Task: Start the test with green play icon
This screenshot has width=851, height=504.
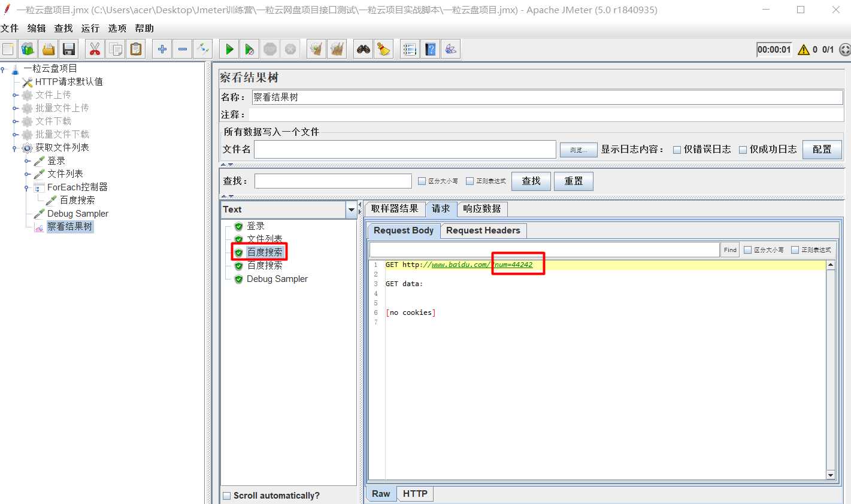Action: (x=229, y=49)
